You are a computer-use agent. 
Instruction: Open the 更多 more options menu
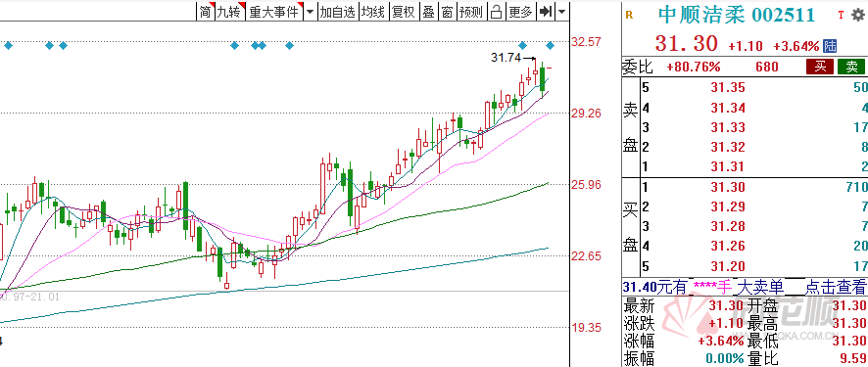tap(520, 11)
